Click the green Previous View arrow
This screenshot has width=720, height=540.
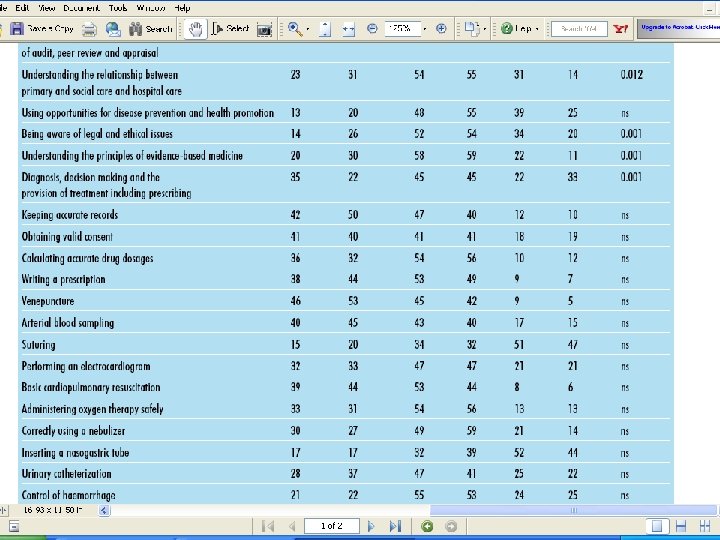click(x=427, y=526)
